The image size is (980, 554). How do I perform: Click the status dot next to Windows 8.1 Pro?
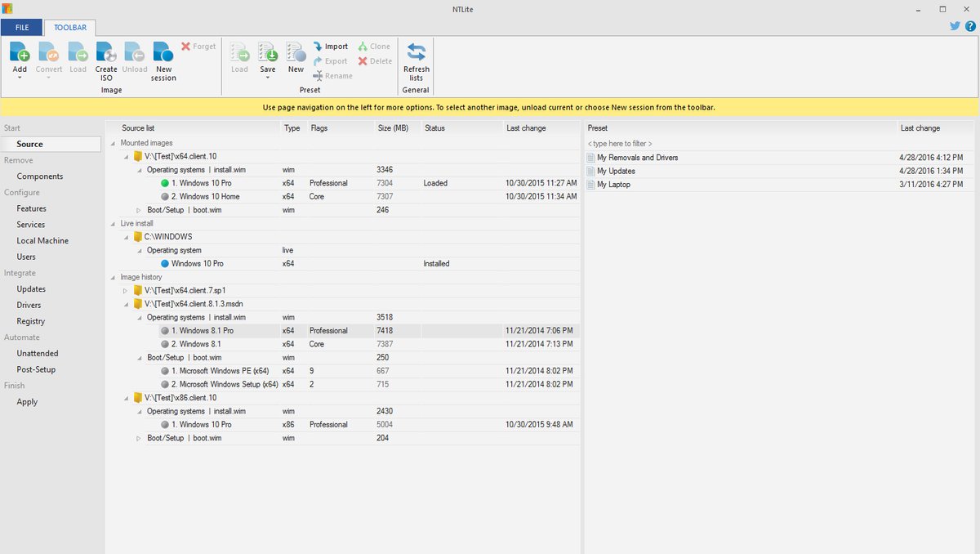pos(166,330)
